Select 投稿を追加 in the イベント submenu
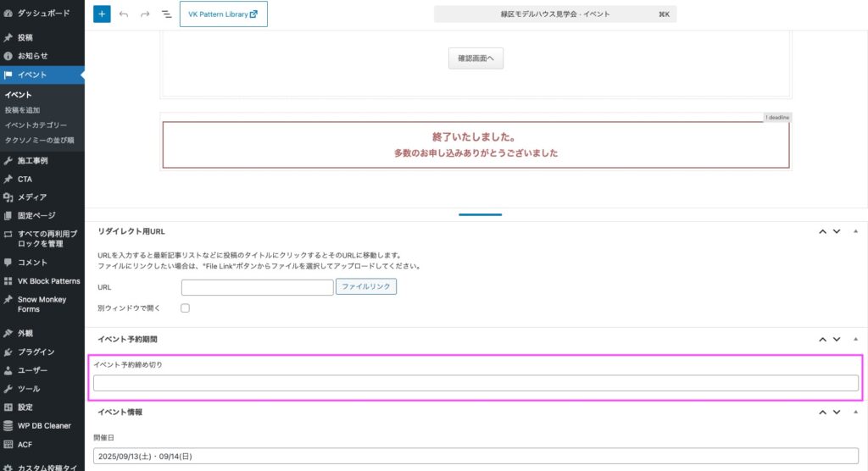 click(x=22, y=110)
